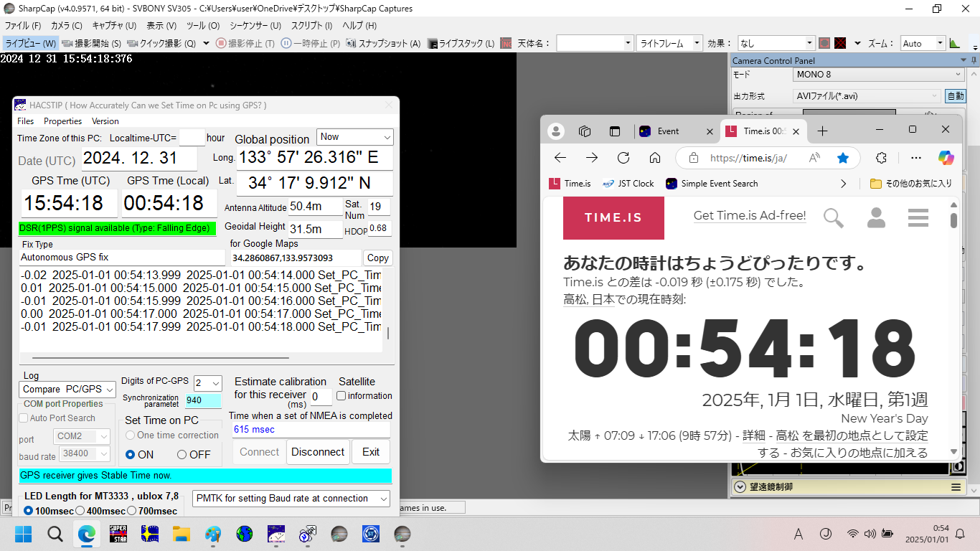Image resolution: width=980 pixels, height=551 pixels.
Task: Choose the 400msec LED length option
Action: tap(80, 511)
